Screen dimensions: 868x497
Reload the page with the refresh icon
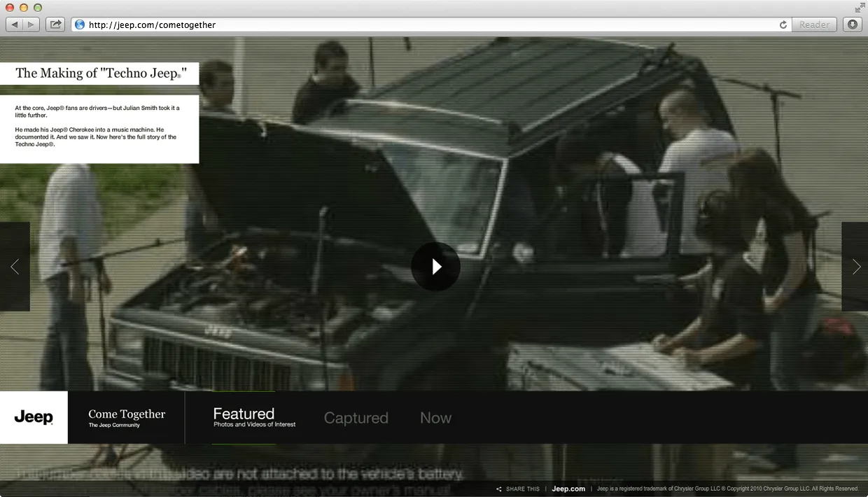point(783,24)
